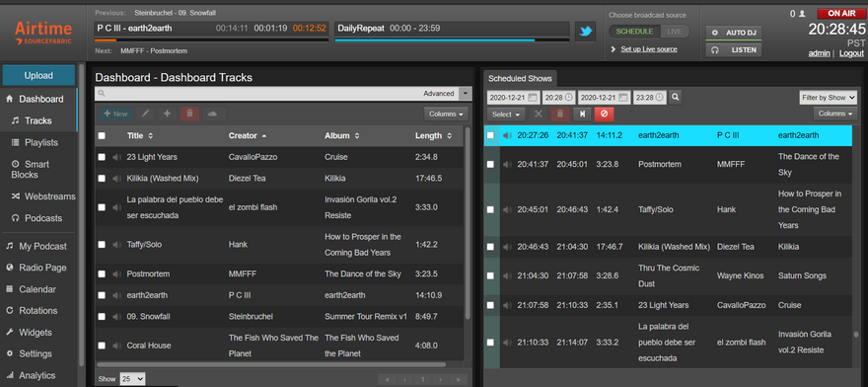Image resolution: width=868 pixels, height=387 pixels.
Task: Click the Twitter share icon
Action: (x=585, y=32)
